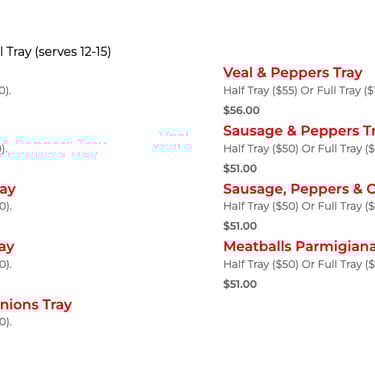375x366 pixels.
Task: Click the truncated description under 'nions Tray'
Action: [x=6, y=322]
